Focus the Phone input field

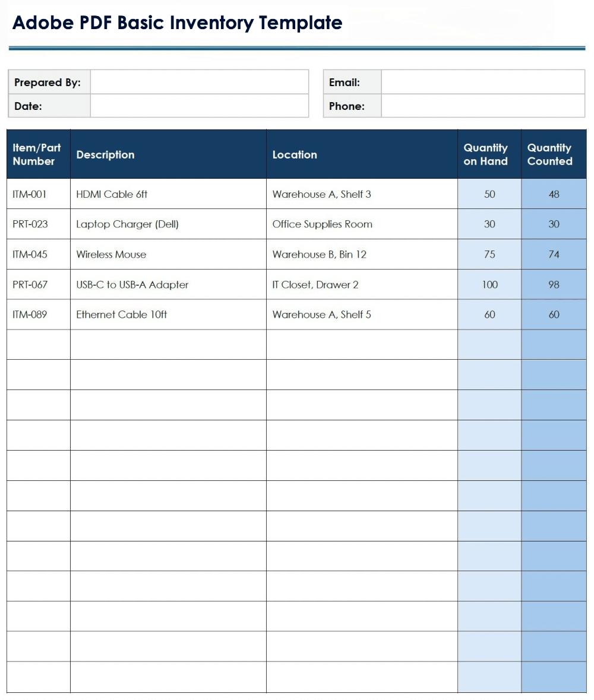coord(482,106)
